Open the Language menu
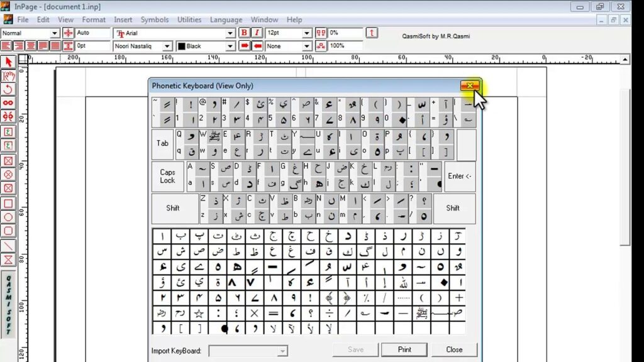 coord(226,19)
